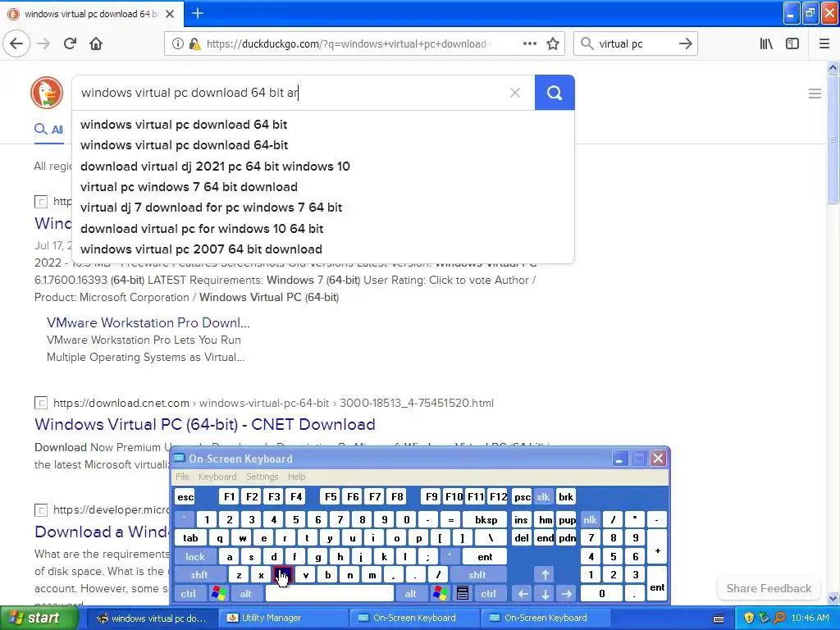
Task: Open the Windows start menu
Action: pos(39,619)
